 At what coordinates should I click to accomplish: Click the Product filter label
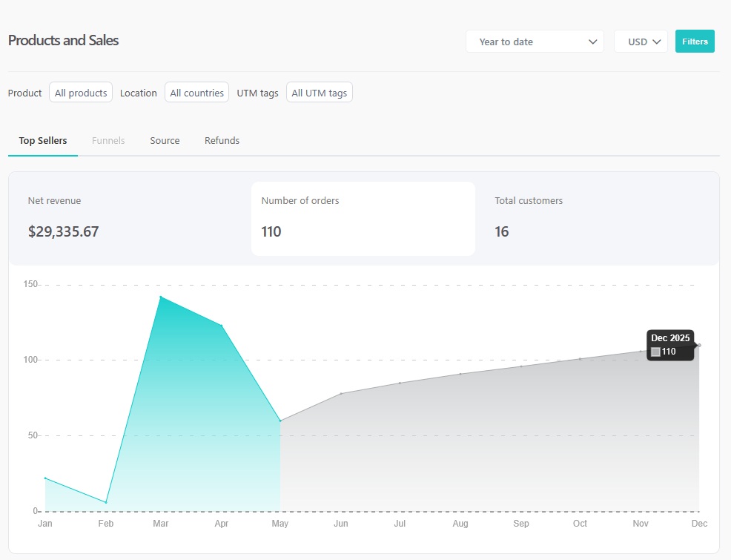[x=24, y=93]
